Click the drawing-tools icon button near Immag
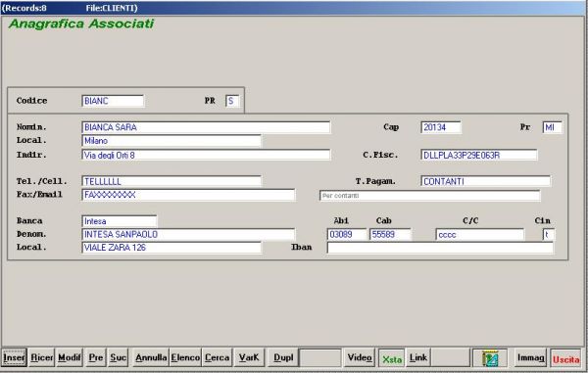588x373 pixels. (490, 358)
